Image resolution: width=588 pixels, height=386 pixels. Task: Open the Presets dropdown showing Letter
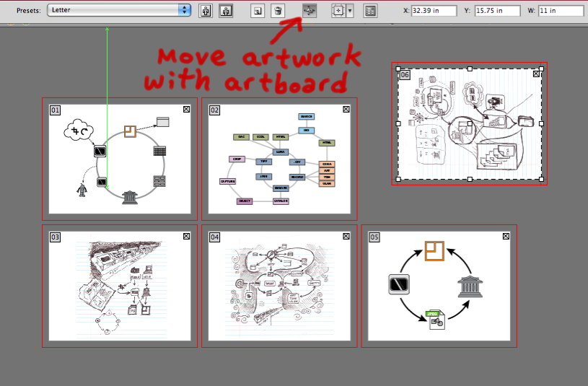pos(119,11)
